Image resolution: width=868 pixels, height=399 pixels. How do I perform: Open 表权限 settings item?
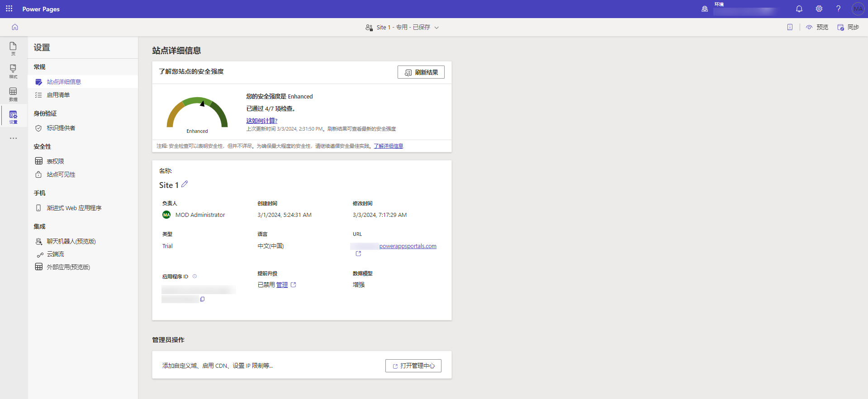[83, 161]
